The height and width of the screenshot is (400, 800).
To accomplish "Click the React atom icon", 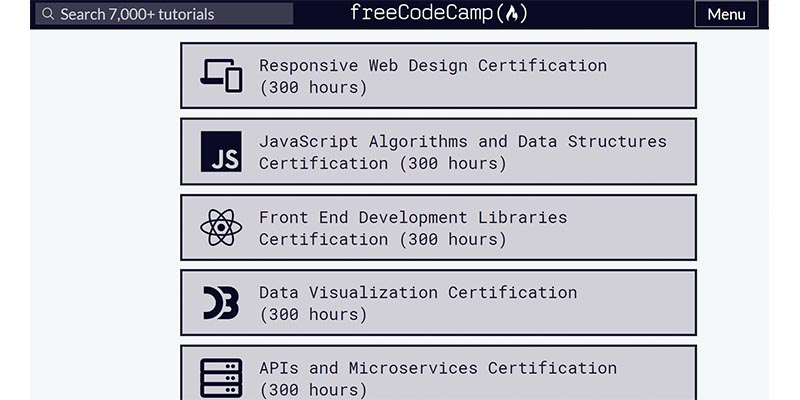I will tap(221, 228).
